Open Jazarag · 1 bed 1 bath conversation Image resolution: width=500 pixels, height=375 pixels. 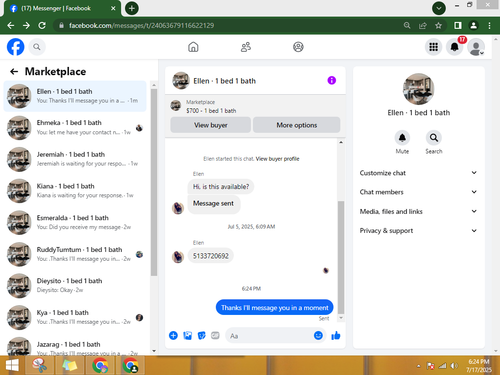pos(75,345)
